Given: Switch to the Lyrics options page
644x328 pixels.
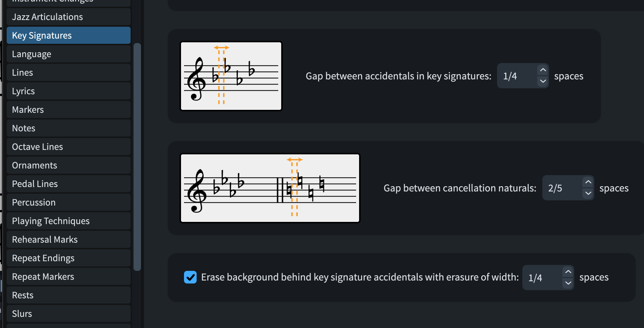Looking at the screenshot, I should (x=69, y=91).
